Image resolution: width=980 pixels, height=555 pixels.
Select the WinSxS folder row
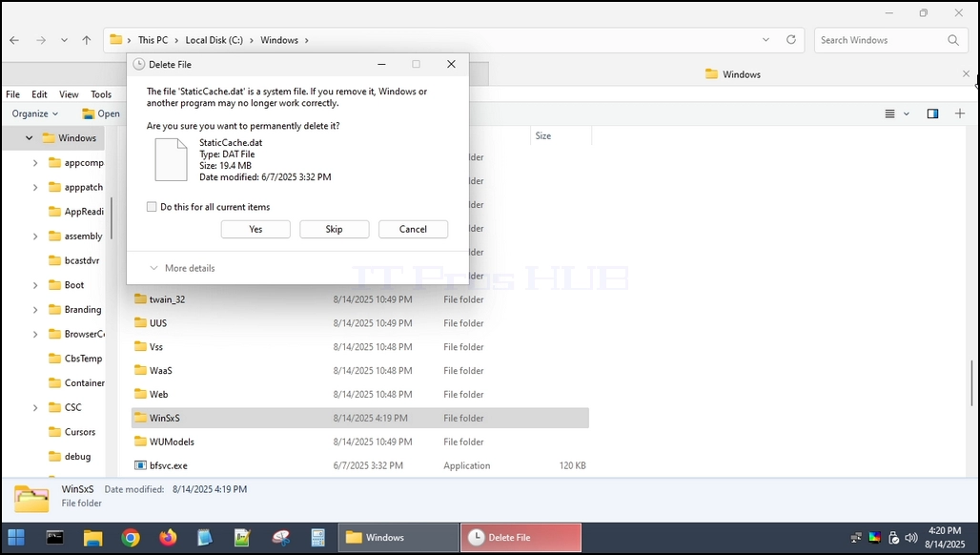[360, 418]
